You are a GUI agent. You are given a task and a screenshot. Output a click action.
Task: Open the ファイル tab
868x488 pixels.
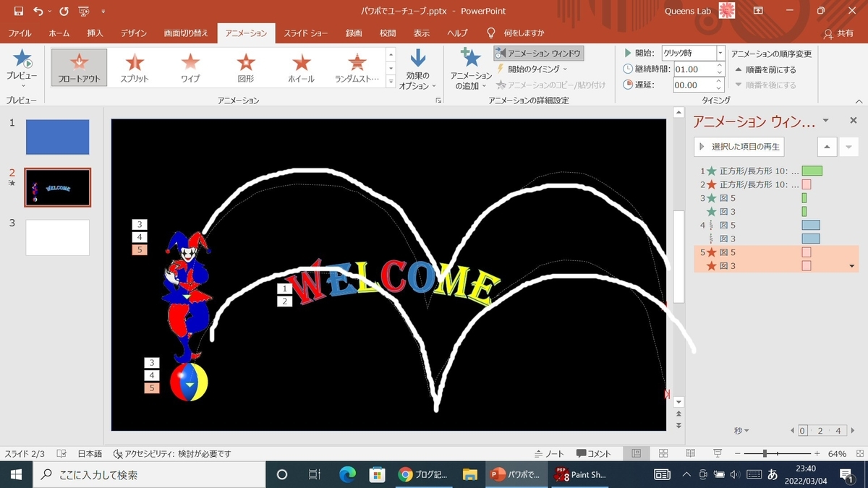coord(20,33)
